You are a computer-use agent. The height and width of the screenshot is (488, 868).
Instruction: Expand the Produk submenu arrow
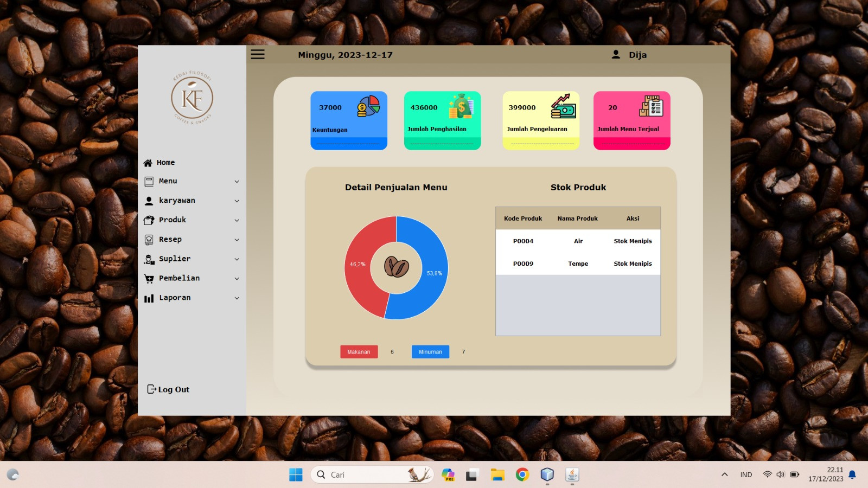pos(237,221)
